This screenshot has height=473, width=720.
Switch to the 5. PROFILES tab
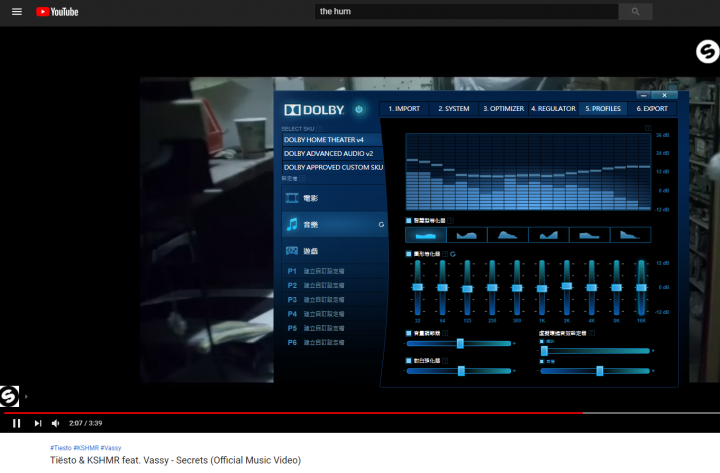(603, 108)
